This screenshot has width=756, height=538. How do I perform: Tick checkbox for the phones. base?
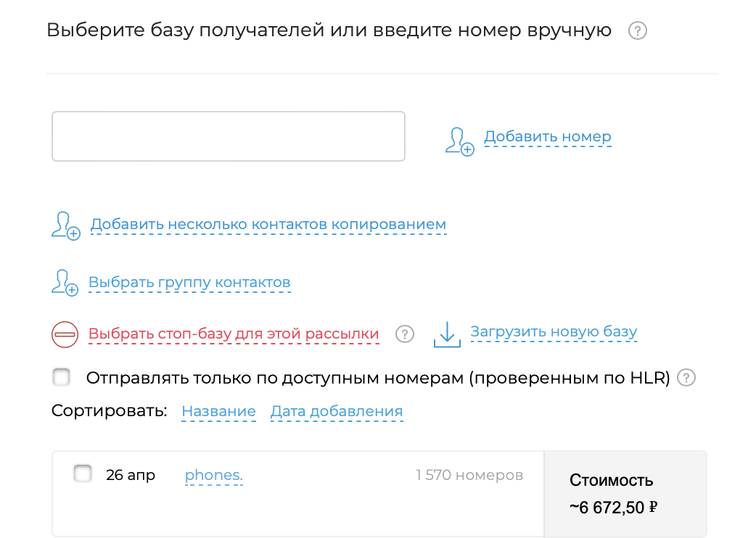[83, 474]
